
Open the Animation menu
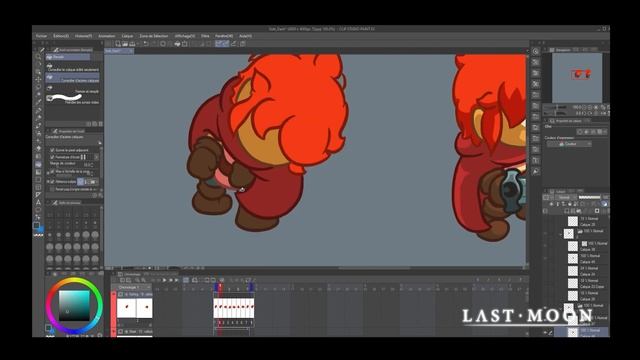tap(107, 36)
